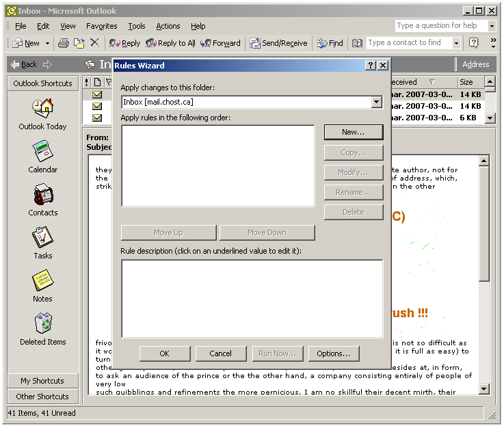Click New... in Rules Wizard
This screenshot has width=504, height=428.
354,133
